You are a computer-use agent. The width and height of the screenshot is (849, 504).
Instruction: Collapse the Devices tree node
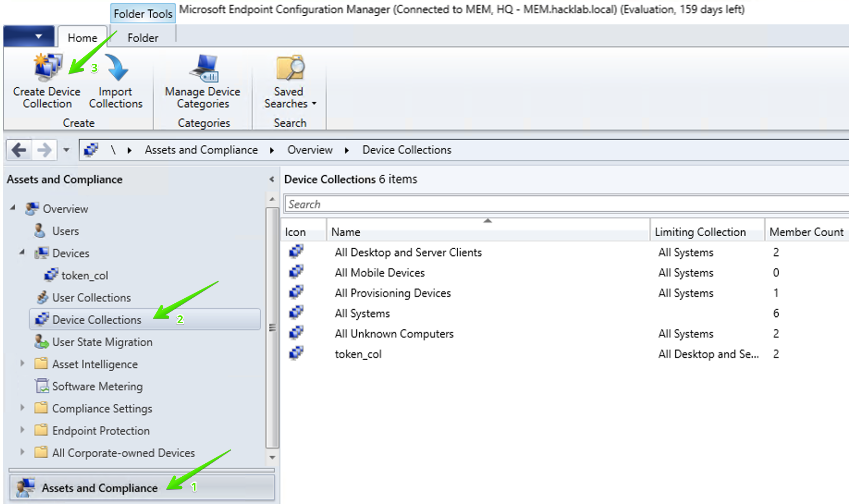22,252
